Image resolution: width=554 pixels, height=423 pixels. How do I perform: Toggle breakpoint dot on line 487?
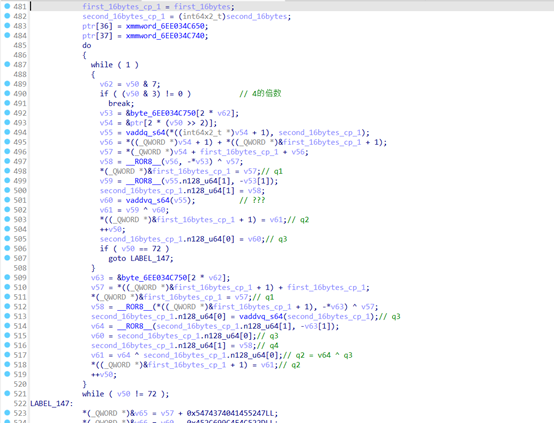(x=7, y=64)
